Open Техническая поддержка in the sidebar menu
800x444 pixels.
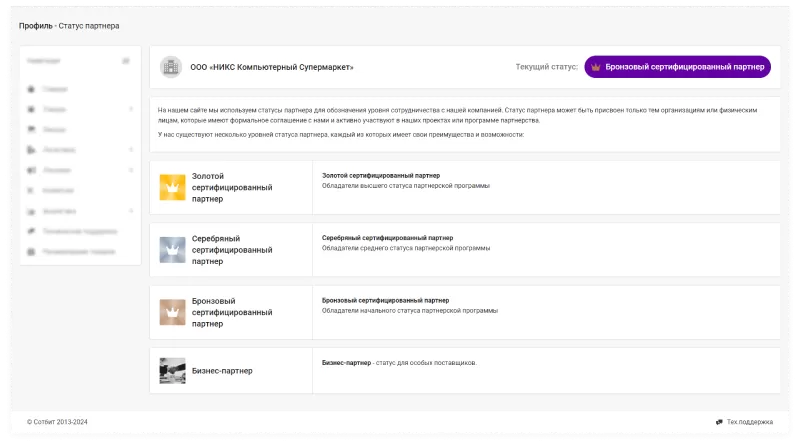point(82,231)
